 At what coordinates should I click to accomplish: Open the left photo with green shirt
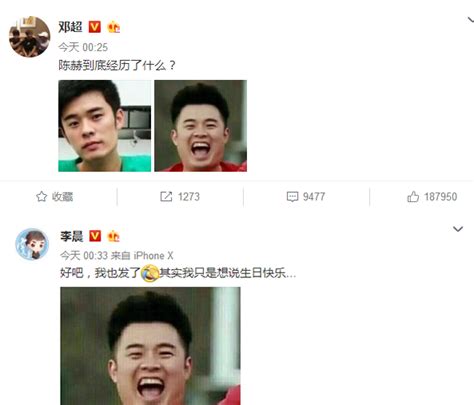[105, 126]
